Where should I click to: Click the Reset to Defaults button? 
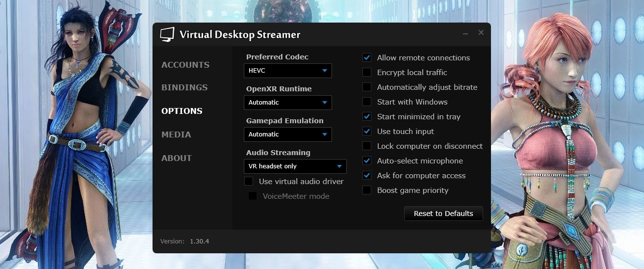click(x=443, y=214)
